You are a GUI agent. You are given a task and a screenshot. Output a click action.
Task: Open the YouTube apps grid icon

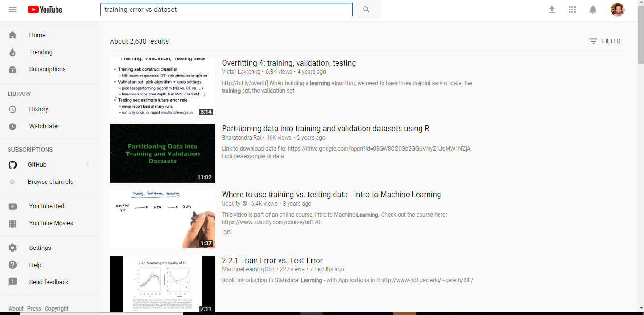pos(572,10)
